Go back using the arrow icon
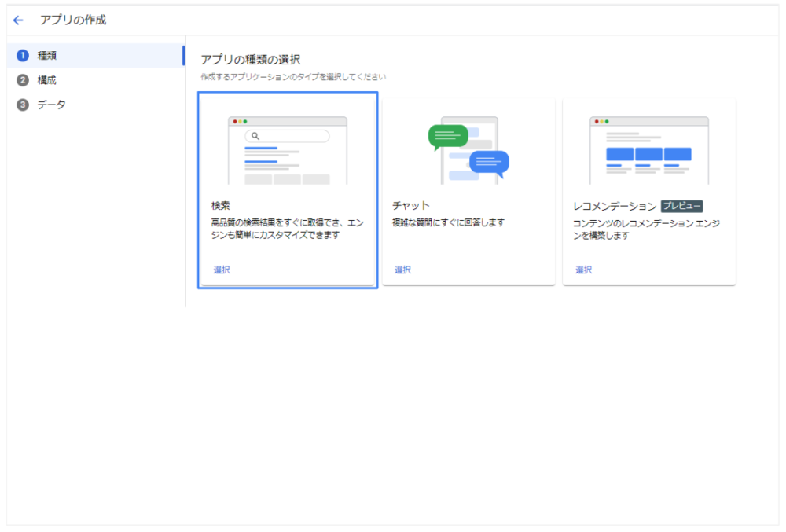Screen dimensions: 786x532 coord(18,20)
